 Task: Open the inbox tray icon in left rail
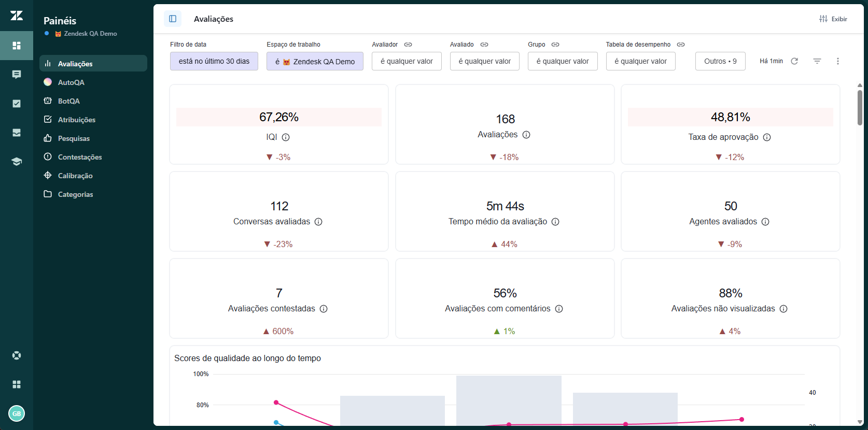click(17, 133)
